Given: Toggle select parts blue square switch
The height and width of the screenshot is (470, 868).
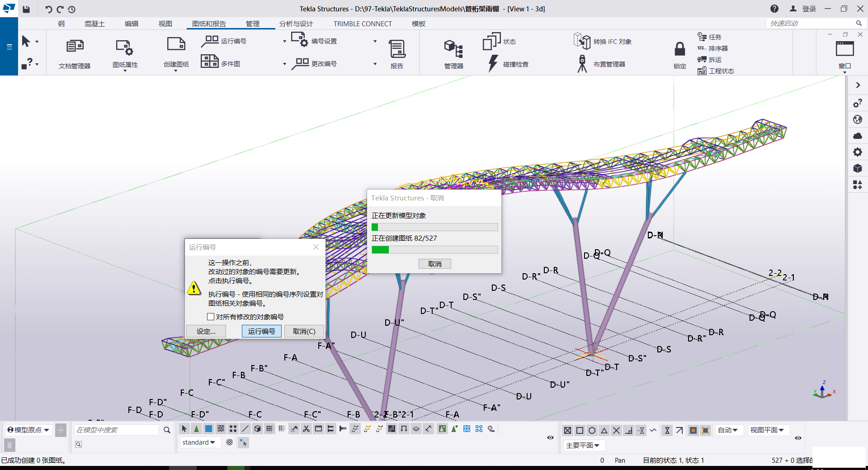Looking at the screenshot, I should coord(208,429).
